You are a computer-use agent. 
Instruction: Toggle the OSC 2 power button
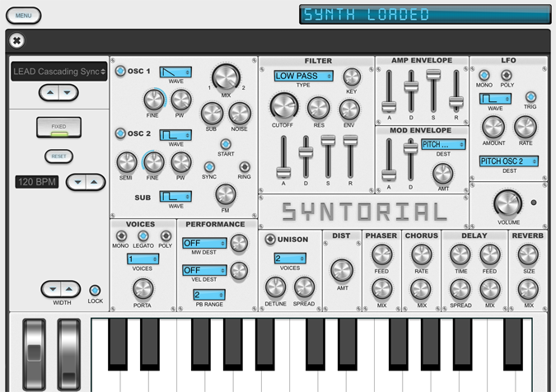120,133
